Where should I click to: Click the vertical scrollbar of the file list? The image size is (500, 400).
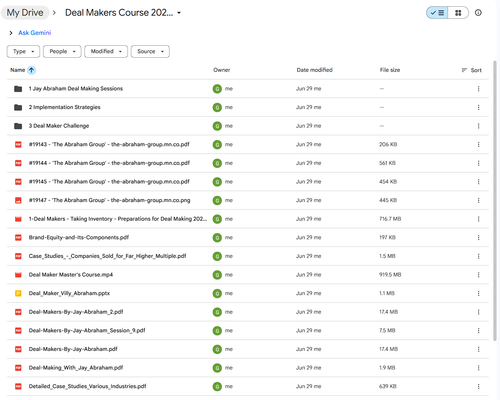[495, 201]
